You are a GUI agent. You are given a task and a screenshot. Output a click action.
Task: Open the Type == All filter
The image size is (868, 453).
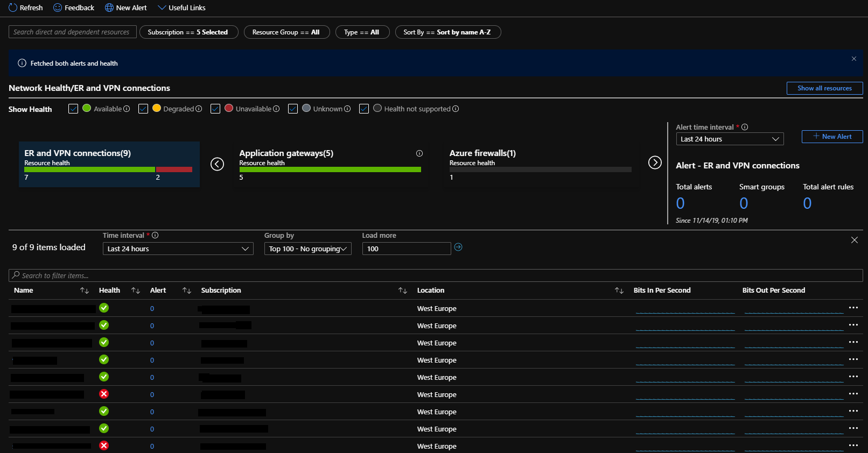[362, 32]
